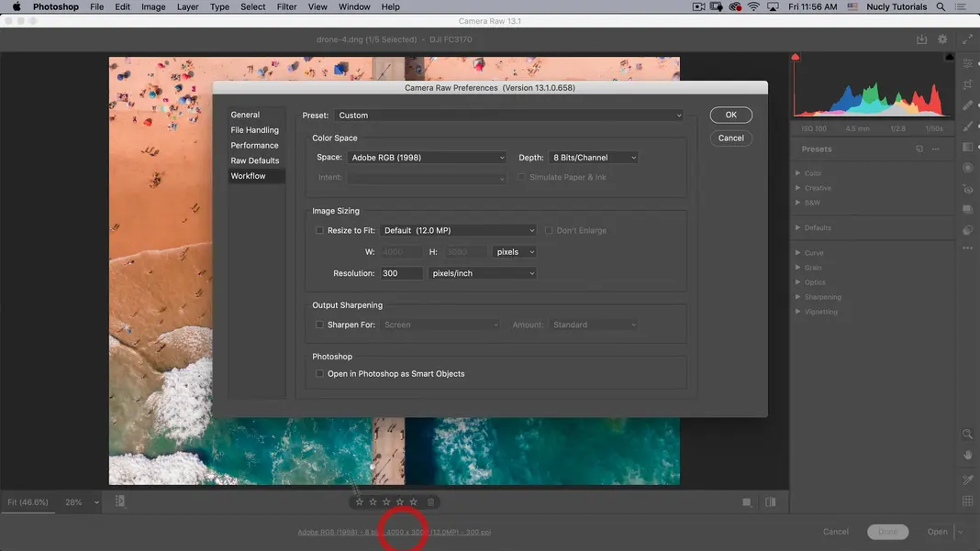980x551 pixels.
Task: Set rating to first star
Action: [x=360, y=501]
